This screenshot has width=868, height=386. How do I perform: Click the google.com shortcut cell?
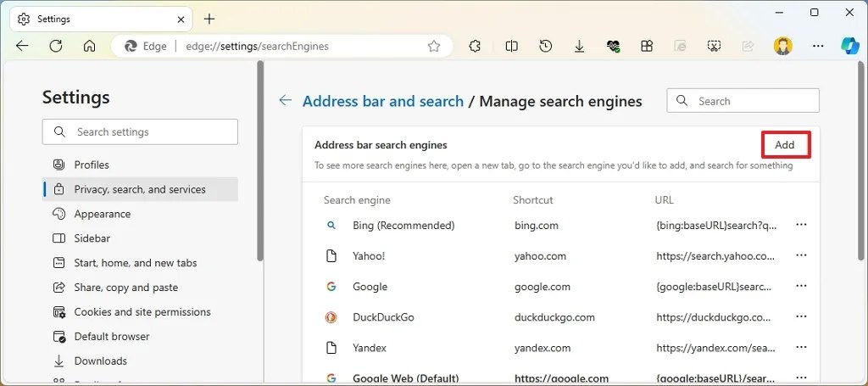point(542,287)
